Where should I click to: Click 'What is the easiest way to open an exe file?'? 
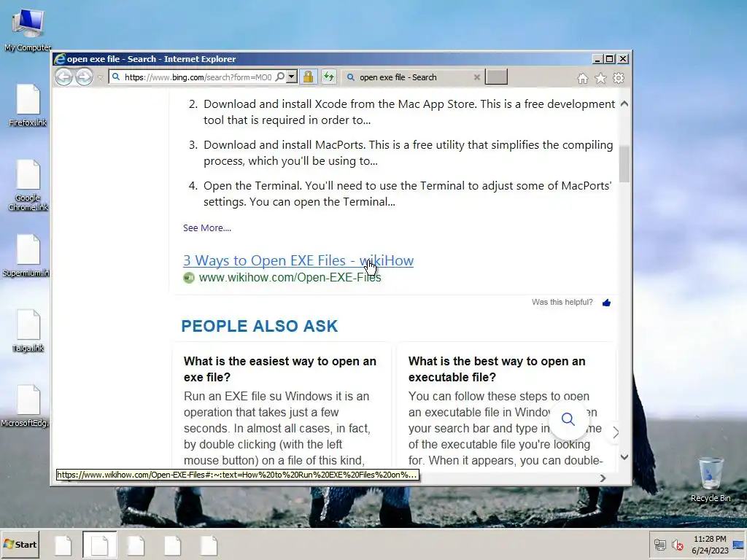click(280, 369)
